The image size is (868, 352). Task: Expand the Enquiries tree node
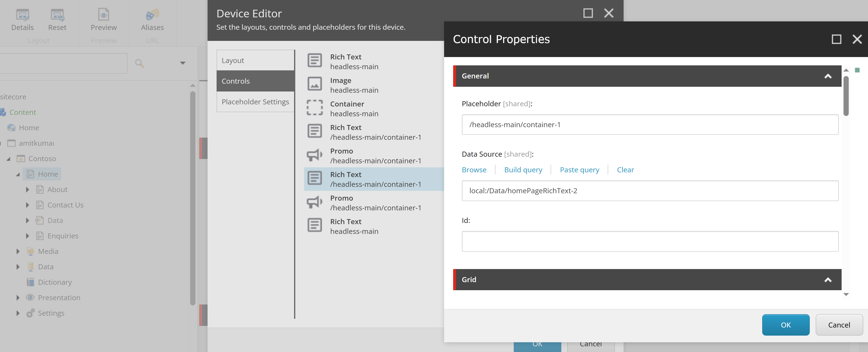point(28,236)
